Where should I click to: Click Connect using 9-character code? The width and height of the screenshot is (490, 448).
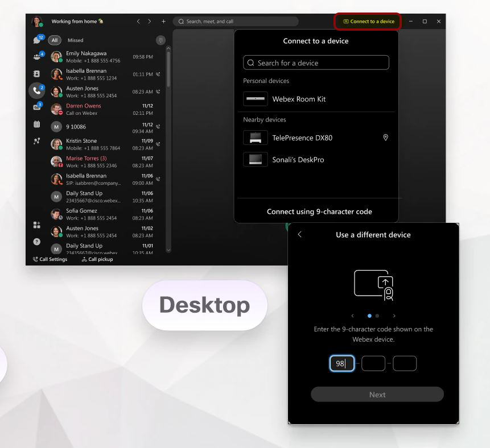tap(319, 211)
